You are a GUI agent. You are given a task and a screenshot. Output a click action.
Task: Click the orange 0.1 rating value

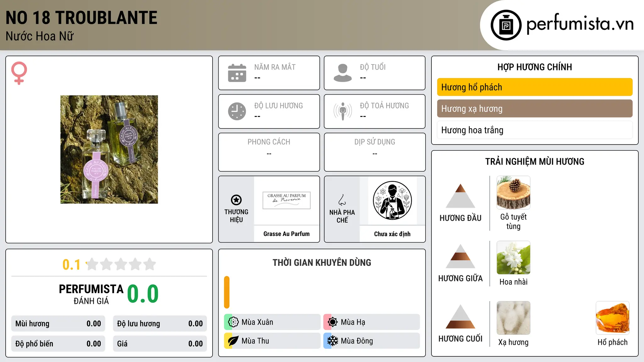(71, 265)
